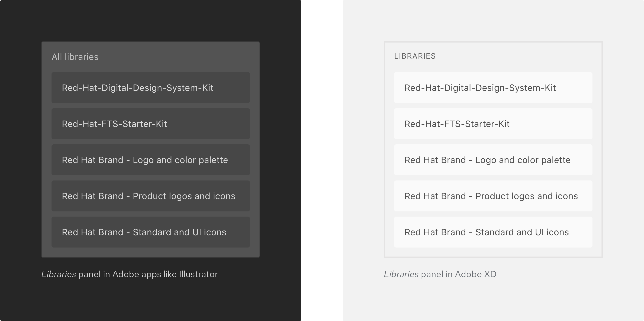
Task: Click the word "Illustrator" in the dark caption
Action: click(x=198, y=274)
